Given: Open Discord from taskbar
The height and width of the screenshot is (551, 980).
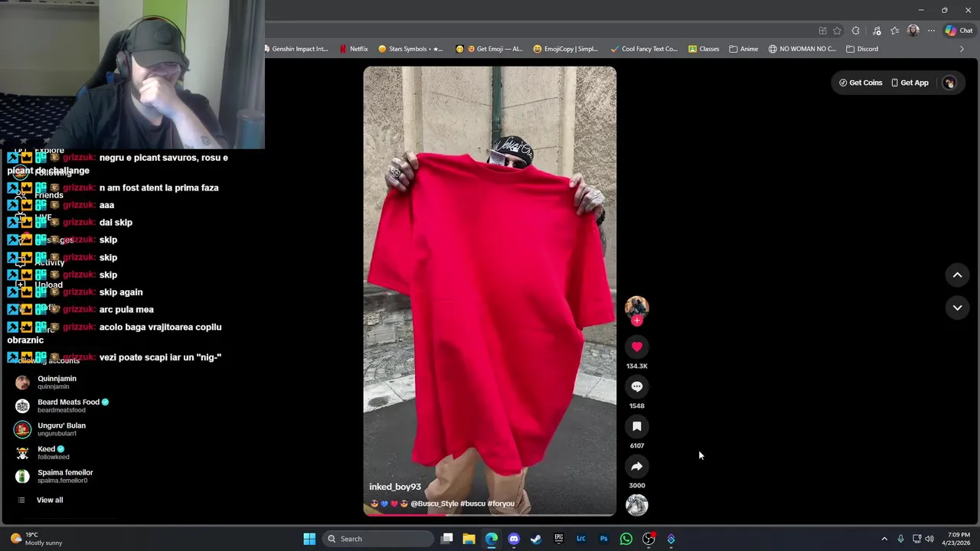Looking at the screenshot, I should (x=514, y=539).
